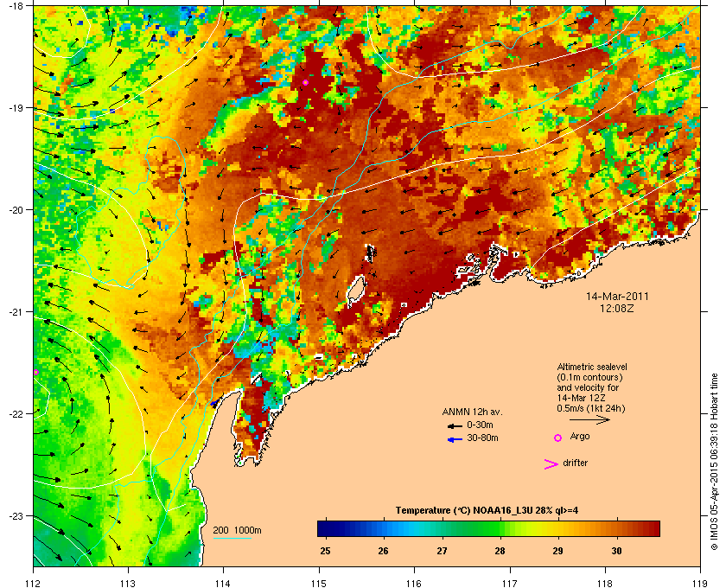The width and height of the screenshot is (726, 588).
Task: Click the latitude axis label -23
Action: 16,515
